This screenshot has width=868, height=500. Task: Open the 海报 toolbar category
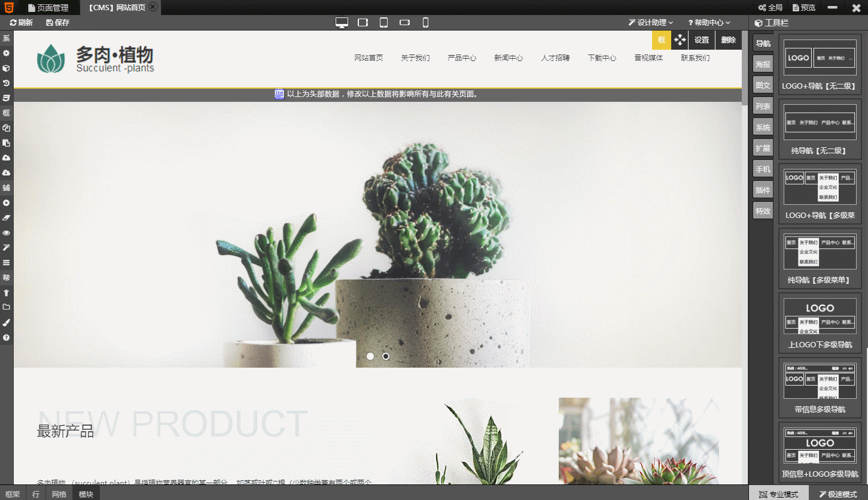coord(763,65)
